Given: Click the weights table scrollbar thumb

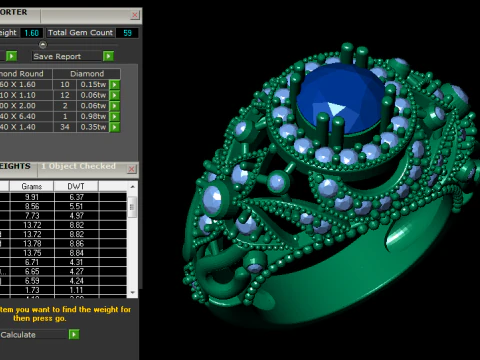Looking at the screenshot, I should [x=132, y=207].
